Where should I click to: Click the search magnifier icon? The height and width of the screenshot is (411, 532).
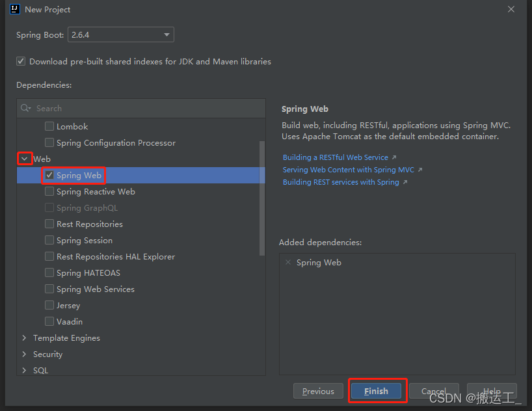click(25, 108)
